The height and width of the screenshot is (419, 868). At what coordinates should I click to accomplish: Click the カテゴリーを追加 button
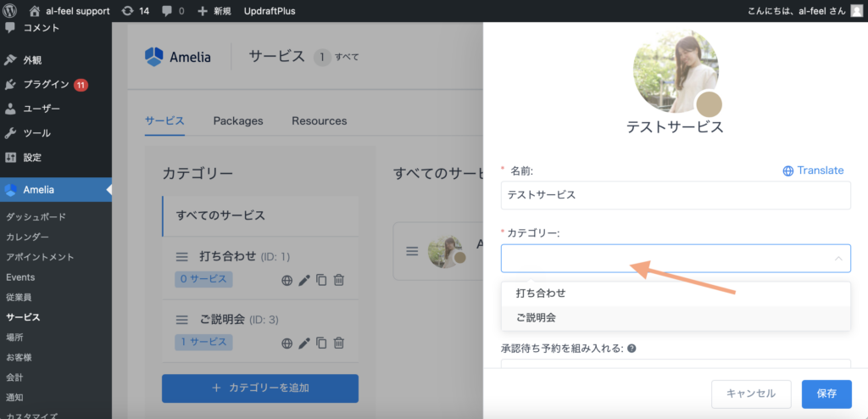(x=259, y=388)
